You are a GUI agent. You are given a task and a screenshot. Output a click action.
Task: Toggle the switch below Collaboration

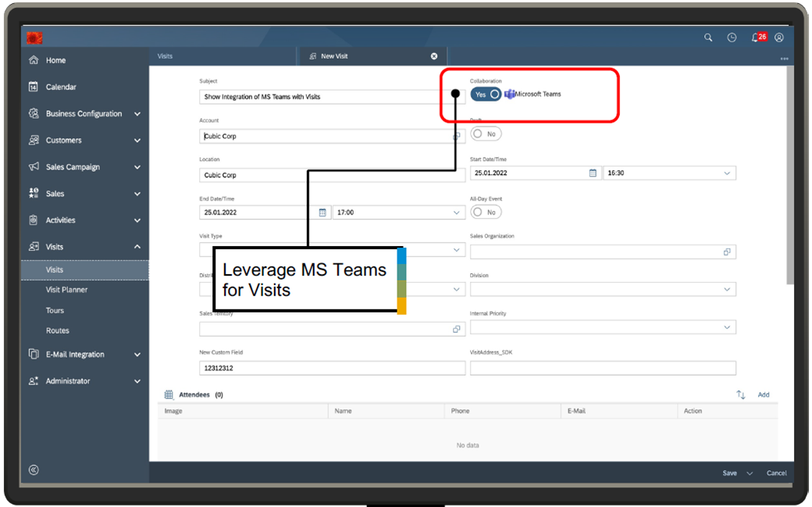[486, 134]
